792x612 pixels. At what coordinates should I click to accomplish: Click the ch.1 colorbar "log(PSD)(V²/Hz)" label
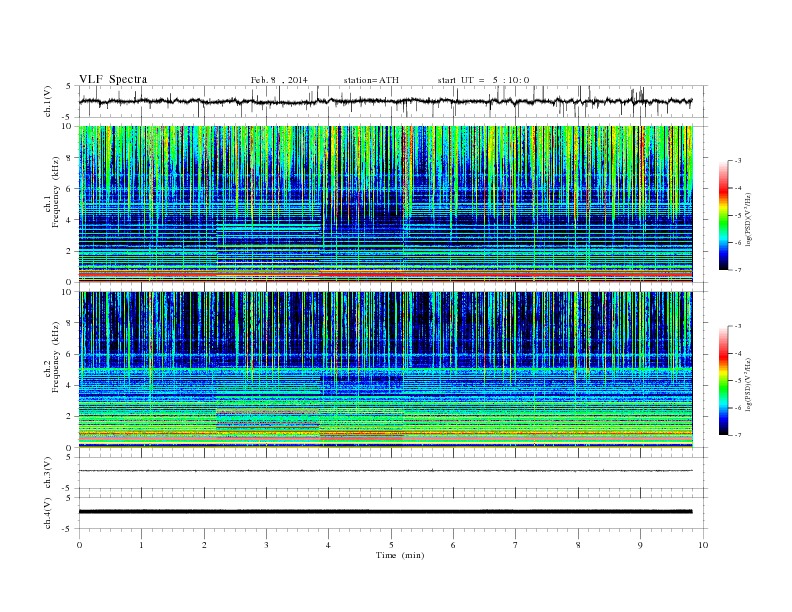click(x=749, y=219)
